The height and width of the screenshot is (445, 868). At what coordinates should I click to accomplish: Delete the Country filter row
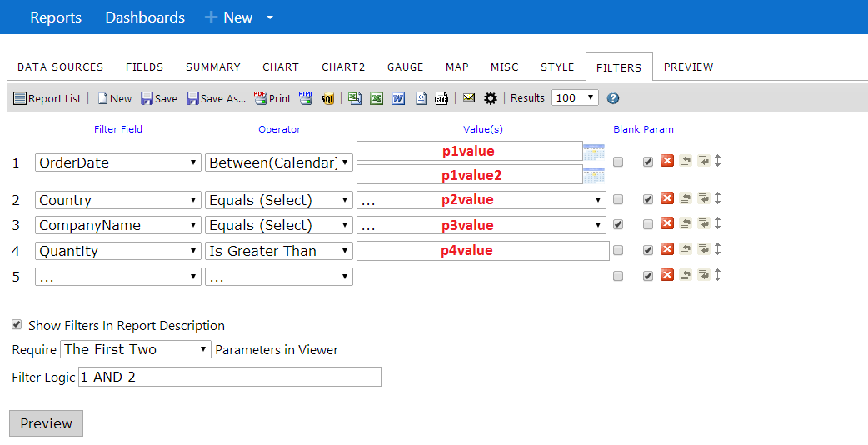coord(667,198)
